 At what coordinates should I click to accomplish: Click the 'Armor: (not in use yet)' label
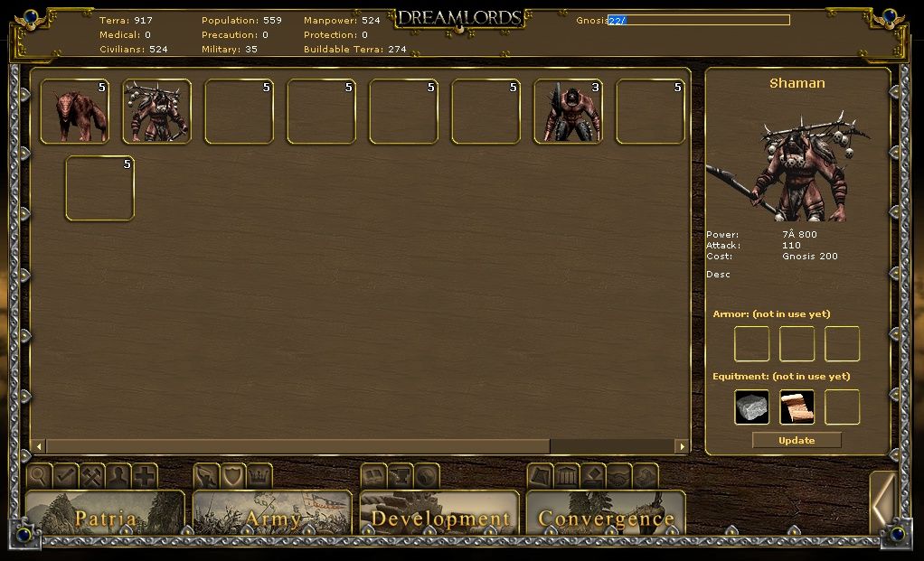click(771, 313)
